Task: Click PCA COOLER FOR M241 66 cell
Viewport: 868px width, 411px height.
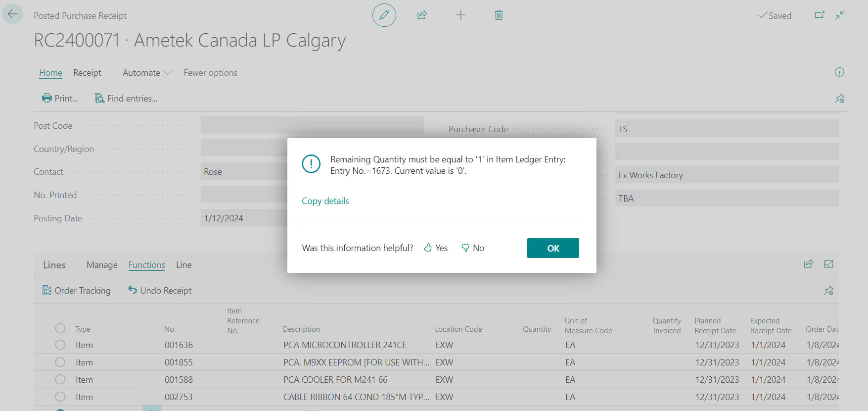Action: point(335,380)
